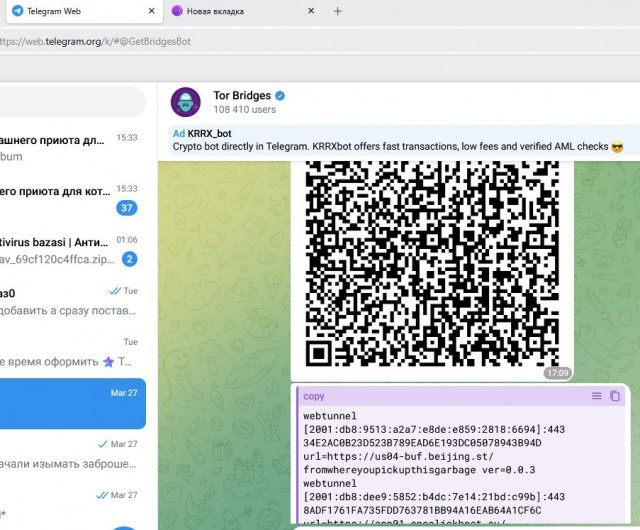Copy bridge code with clipboard icon
Screen dimensions: 640x530
pyautogui.click(x=615, y=396)
